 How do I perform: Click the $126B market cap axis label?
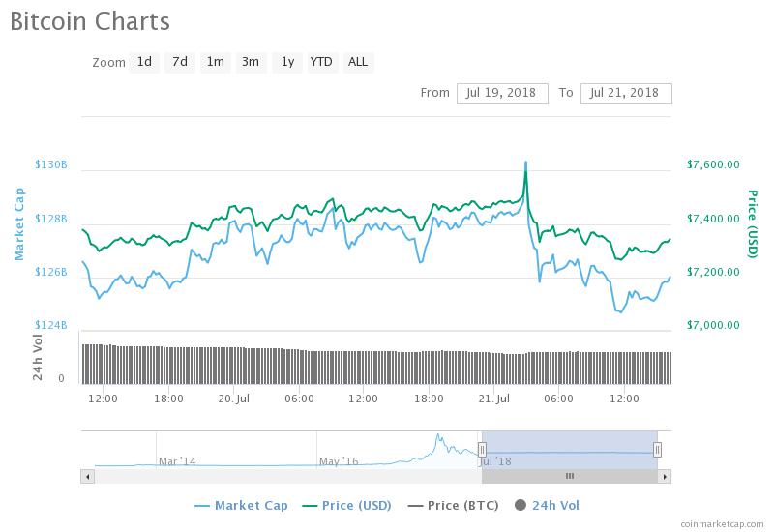click(51, 272)
